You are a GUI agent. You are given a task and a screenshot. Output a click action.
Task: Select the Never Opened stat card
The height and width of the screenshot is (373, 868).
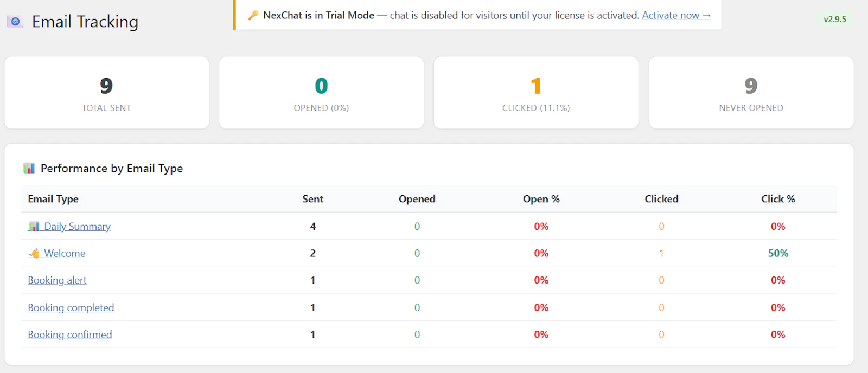(751, 93)
